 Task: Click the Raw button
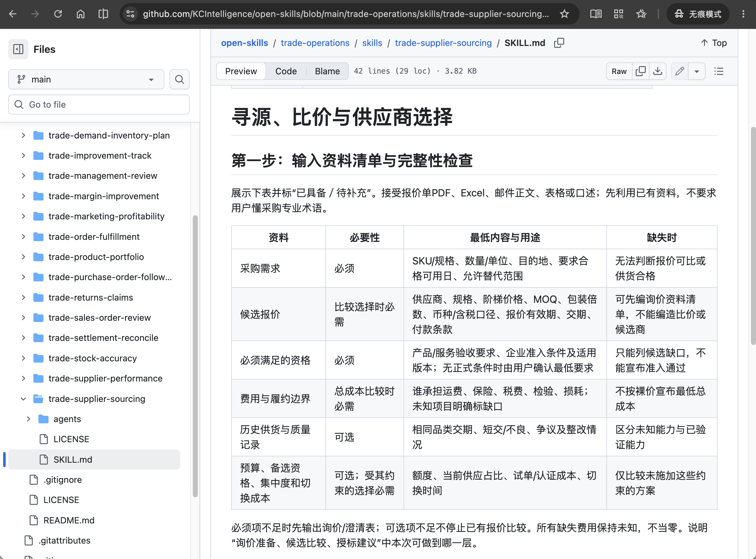[619, 71]
